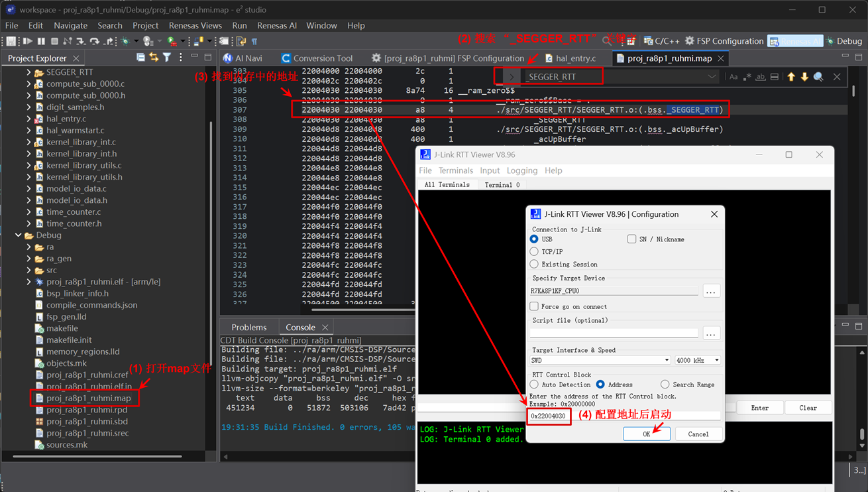Open debug launch dropdown arrow beside bug icon
868x492 pixels.
[x=136, y=41]
